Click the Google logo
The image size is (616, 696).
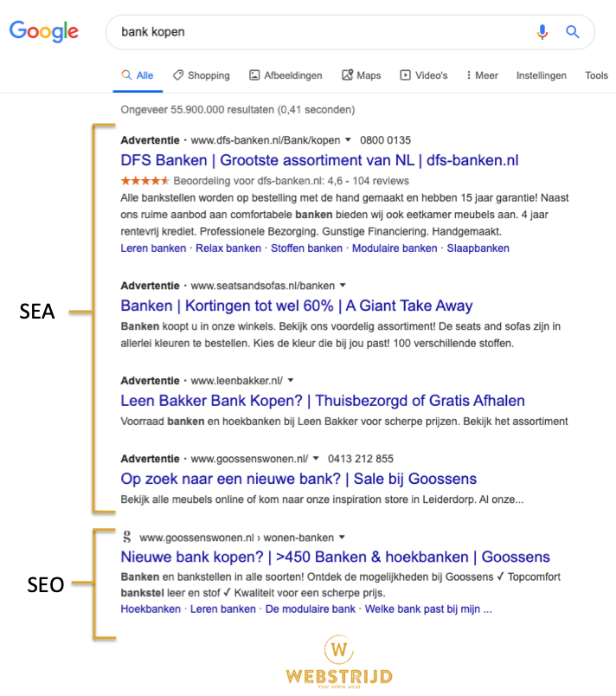click(43, 32)
